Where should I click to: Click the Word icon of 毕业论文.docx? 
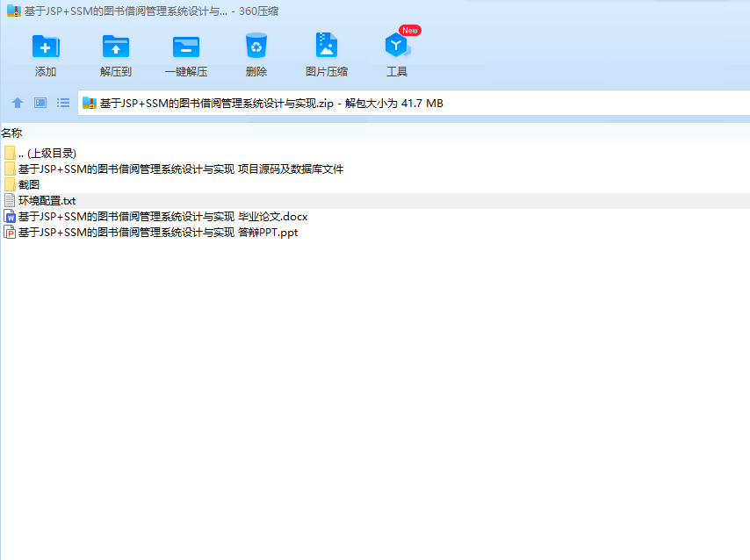[x=10, y=217]
